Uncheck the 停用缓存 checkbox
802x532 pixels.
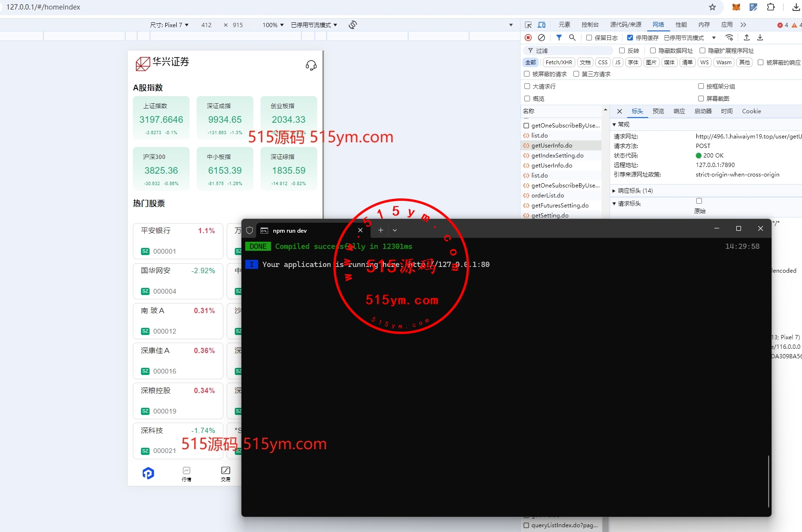[630, 38]
